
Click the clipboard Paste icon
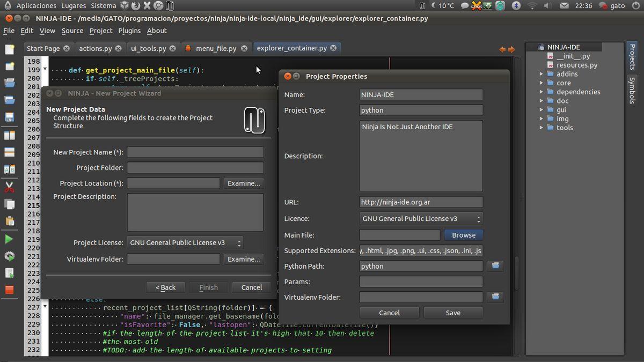tap(10, 221)
